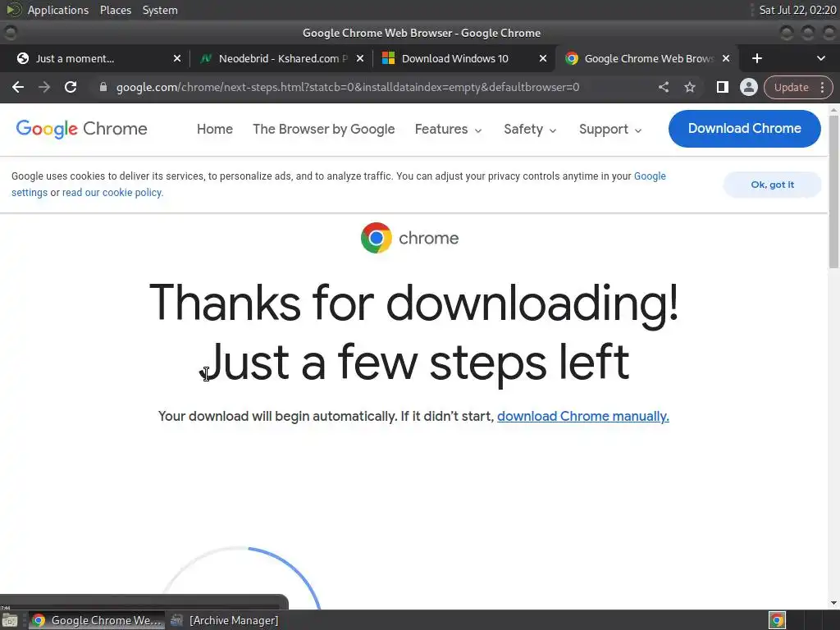This screenshot has height=630, width=840.
Task: Go to the Home nav link
Action: (215, 129)
